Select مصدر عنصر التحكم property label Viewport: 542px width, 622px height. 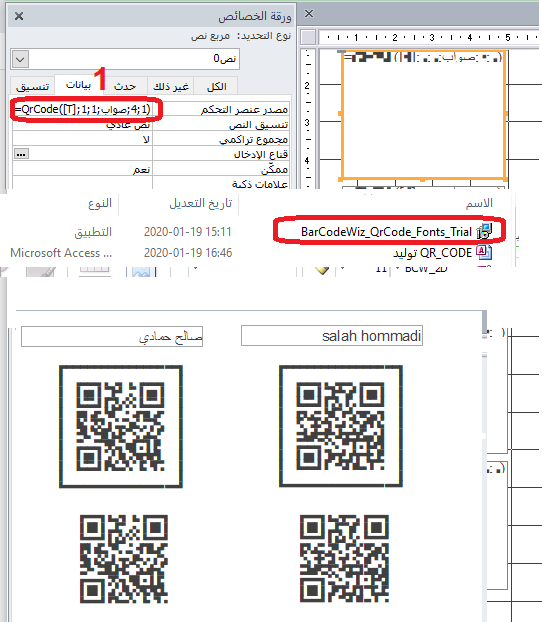[244, 109]
